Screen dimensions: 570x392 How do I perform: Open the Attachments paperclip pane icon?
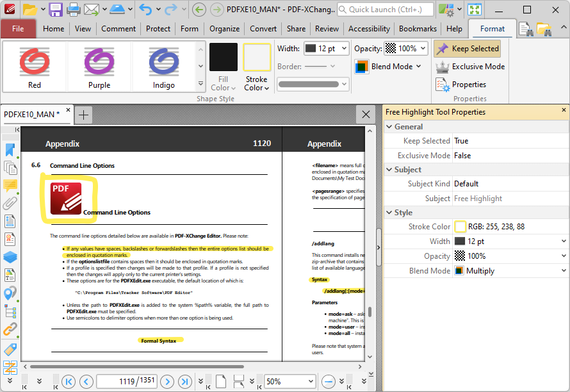[10, 203]
